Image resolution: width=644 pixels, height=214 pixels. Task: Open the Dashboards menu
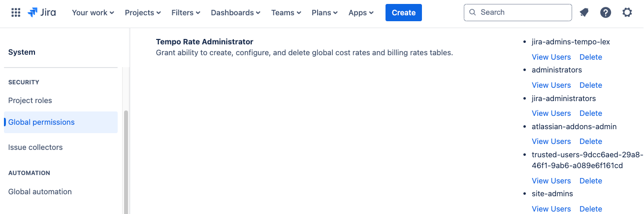235,13
